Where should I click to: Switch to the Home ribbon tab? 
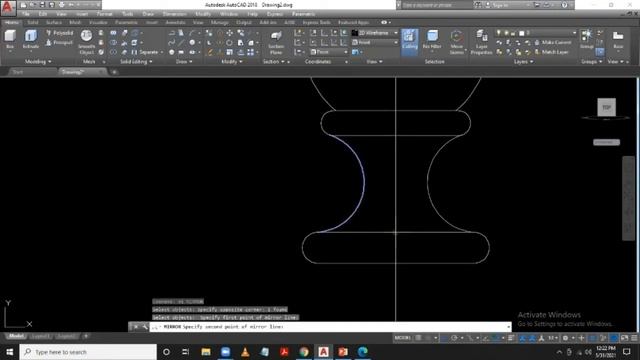[11, 22]
